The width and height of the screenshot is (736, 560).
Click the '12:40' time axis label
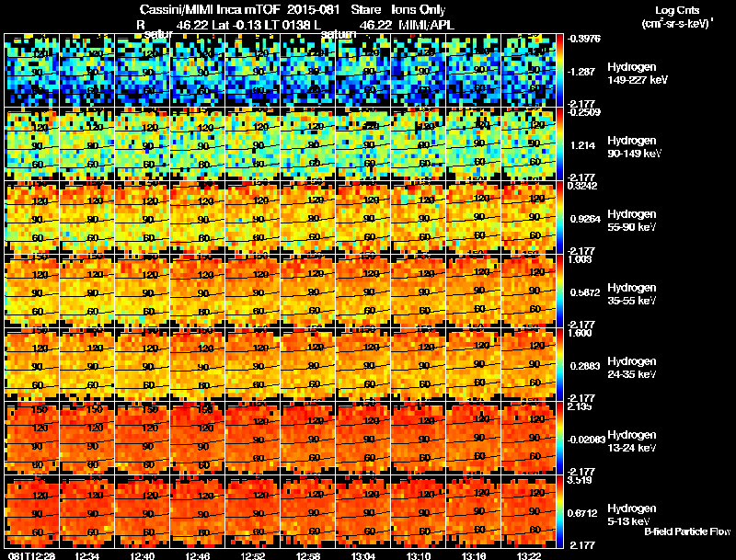(x=142, y=555)
